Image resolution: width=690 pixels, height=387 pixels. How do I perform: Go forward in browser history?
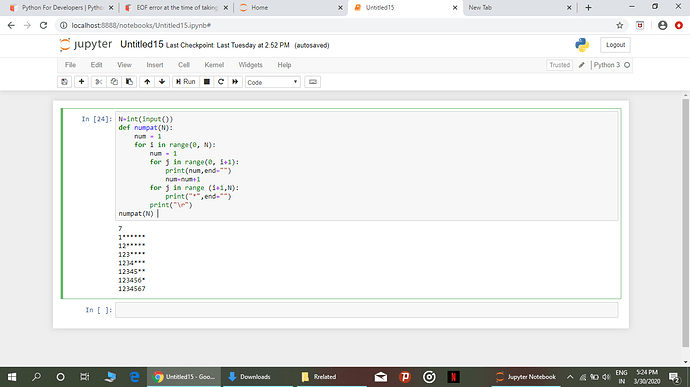coord(27,26)
